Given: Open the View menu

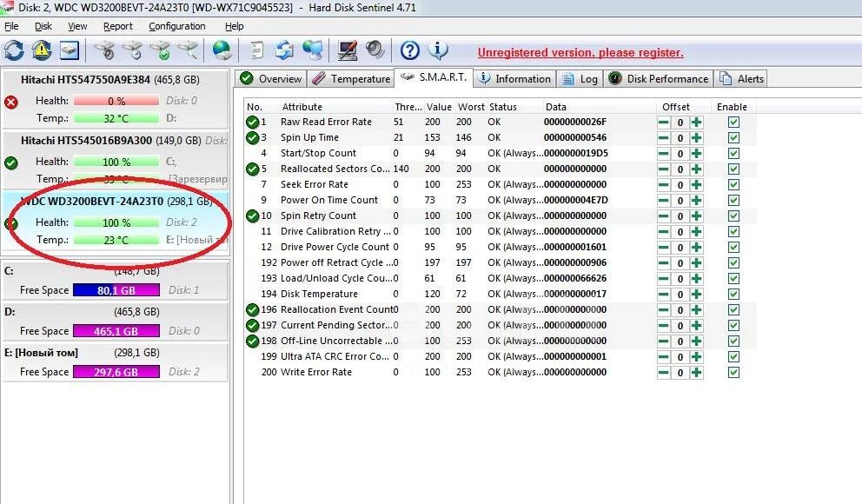Looking at the screenshot, I should 77,26.
